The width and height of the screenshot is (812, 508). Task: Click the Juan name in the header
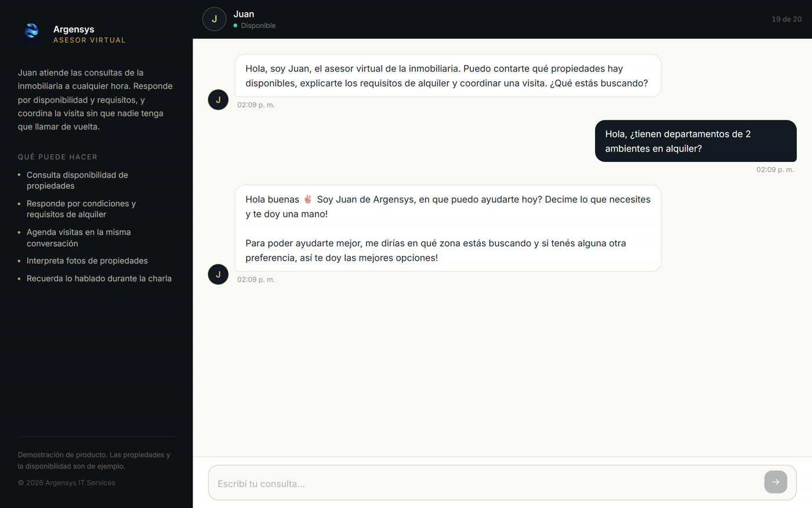pyautogui.click(x=244, y=14)
